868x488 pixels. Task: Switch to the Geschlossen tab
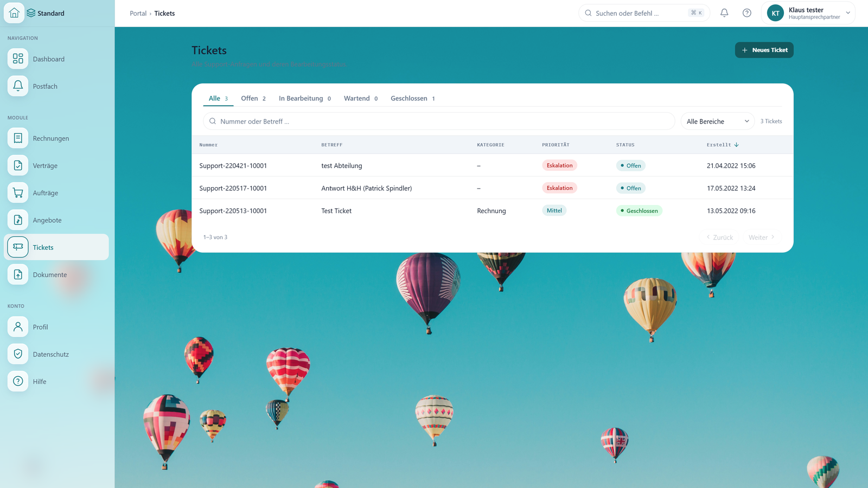(413, 98)
